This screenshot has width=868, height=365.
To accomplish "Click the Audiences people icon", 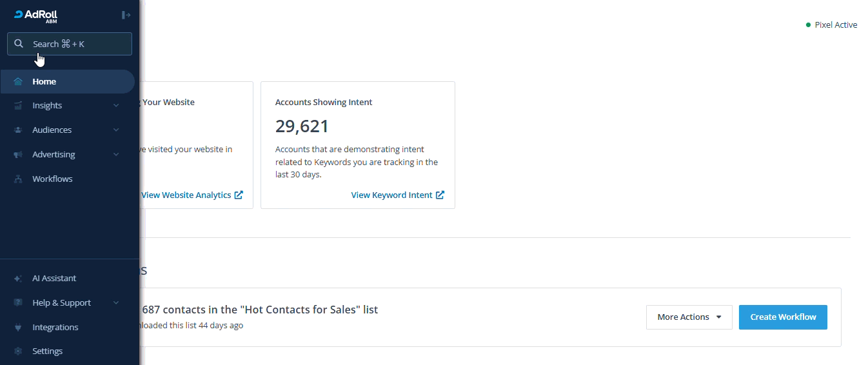I will [18, 130].
